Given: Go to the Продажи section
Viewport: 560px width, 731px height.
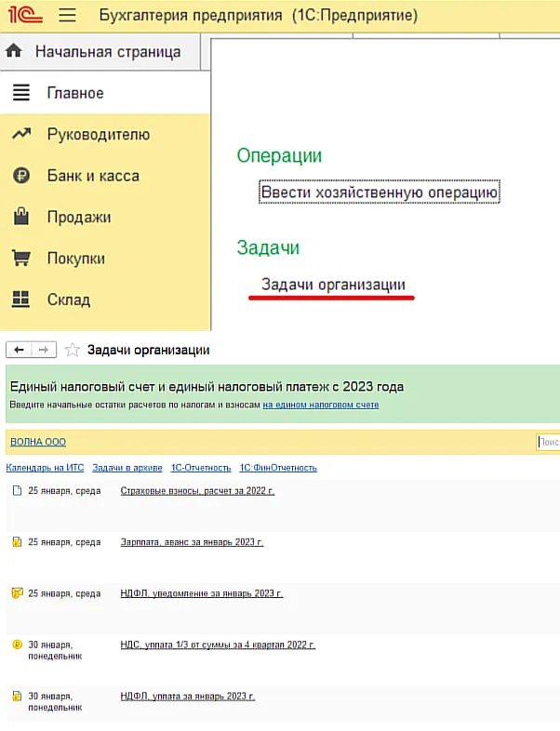Looking at the screenshot, I should click(79, 217).
